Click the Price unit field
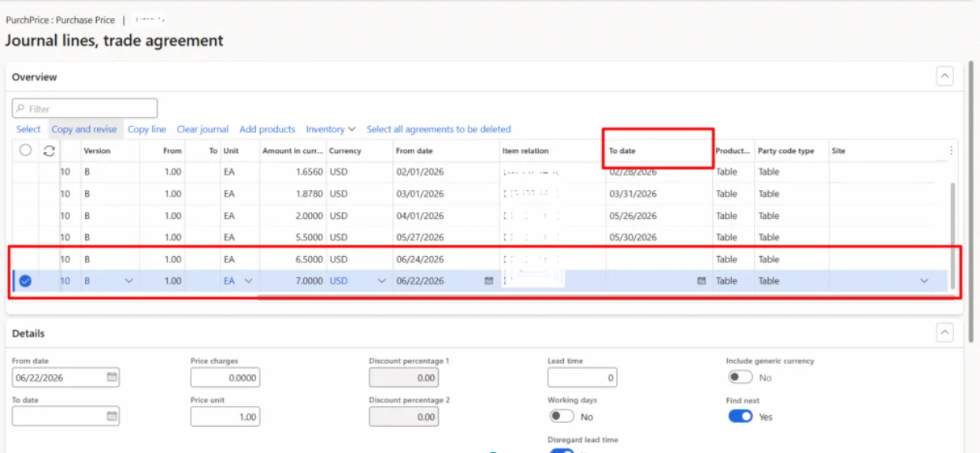The height and width of the screenshot is (453, 980). tap(225, 416)
